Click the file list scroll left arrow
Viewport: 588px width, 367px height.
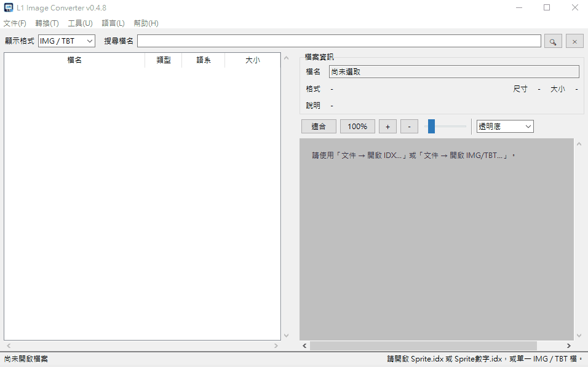click(x=9, y=345)
